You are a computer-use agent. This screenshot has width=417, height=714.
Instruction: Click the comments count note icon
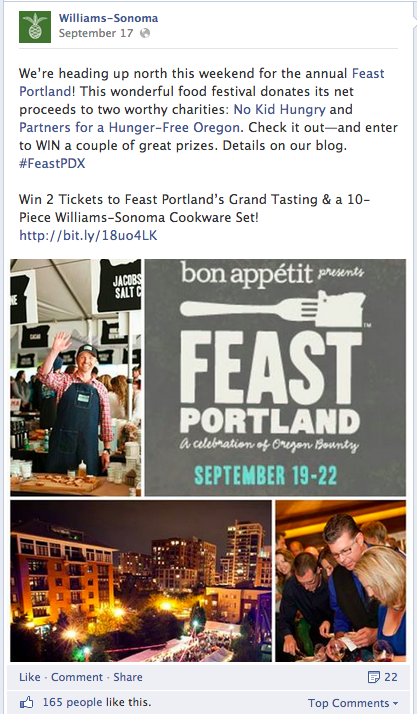(373, 677)
